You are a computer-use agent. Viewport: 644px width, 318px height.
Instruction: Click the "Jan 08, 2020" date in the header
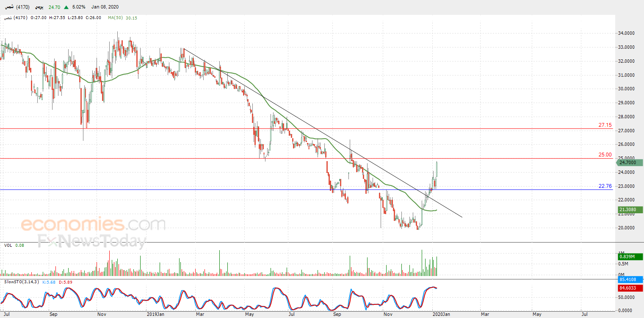pyautogui.click(x=105, y=7)
